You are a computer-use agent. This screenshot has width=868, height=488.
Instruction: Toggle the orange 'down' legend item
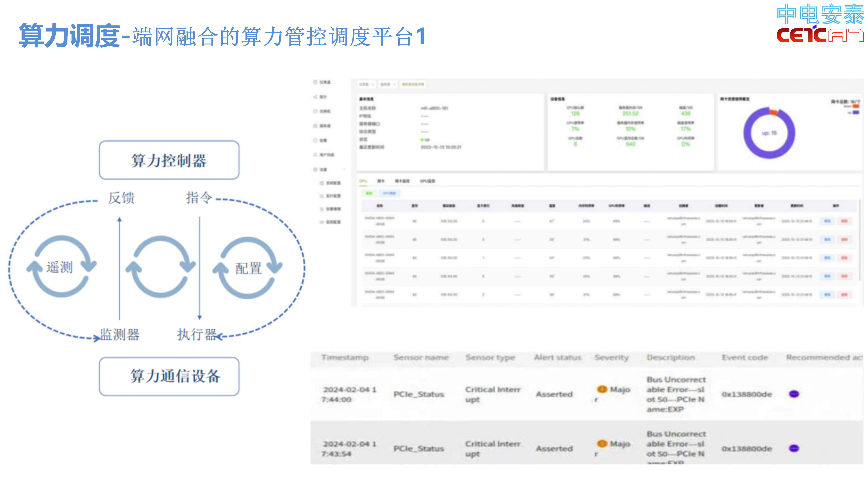click(x=855, y=106)
